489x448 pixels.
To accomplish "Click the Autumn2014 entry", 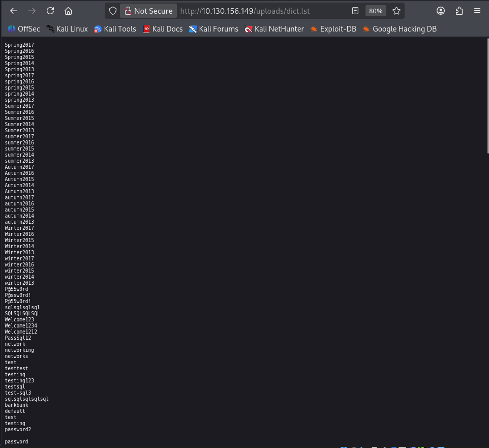I will [19, 185].
